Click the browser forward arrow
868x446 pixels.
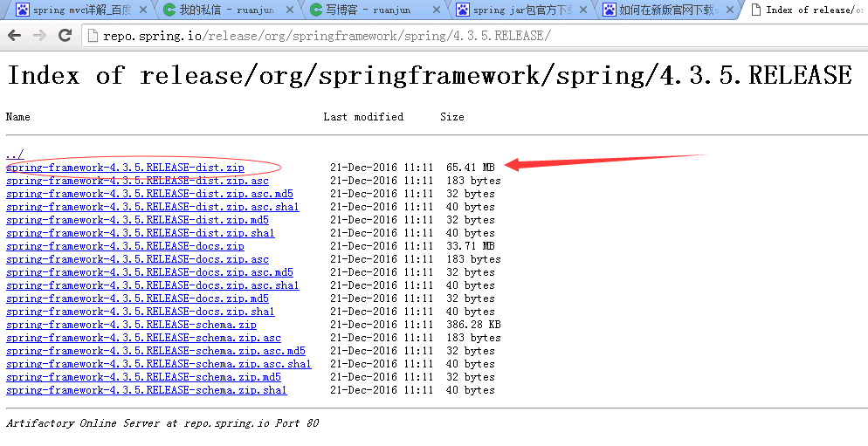click(39, 36)
